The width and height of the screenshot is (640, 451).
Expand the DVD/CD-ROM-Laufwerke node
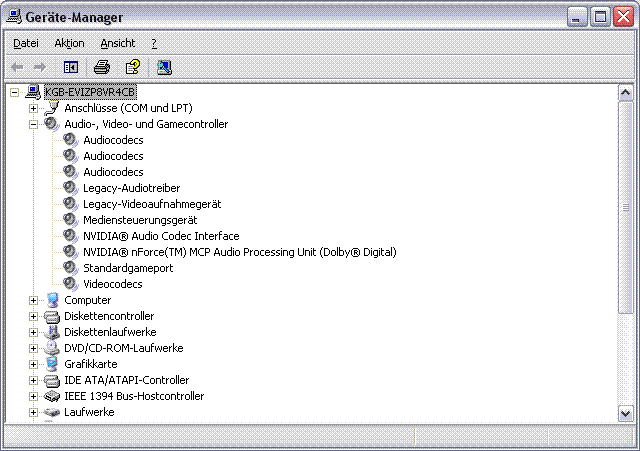33,348
